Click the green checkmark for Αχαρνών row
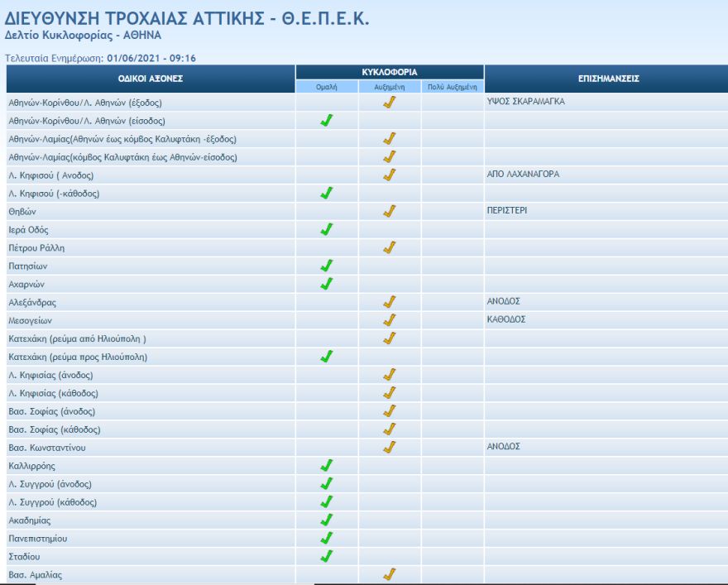Screen dimensions: 728x585 (326, 284)
